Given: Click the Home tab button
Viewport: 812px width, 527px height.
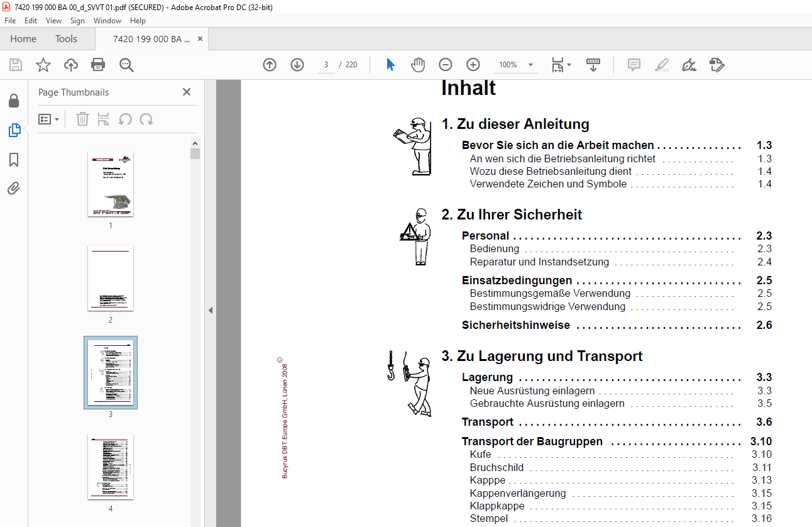Looking at the screenshot, I should (23, 39).
